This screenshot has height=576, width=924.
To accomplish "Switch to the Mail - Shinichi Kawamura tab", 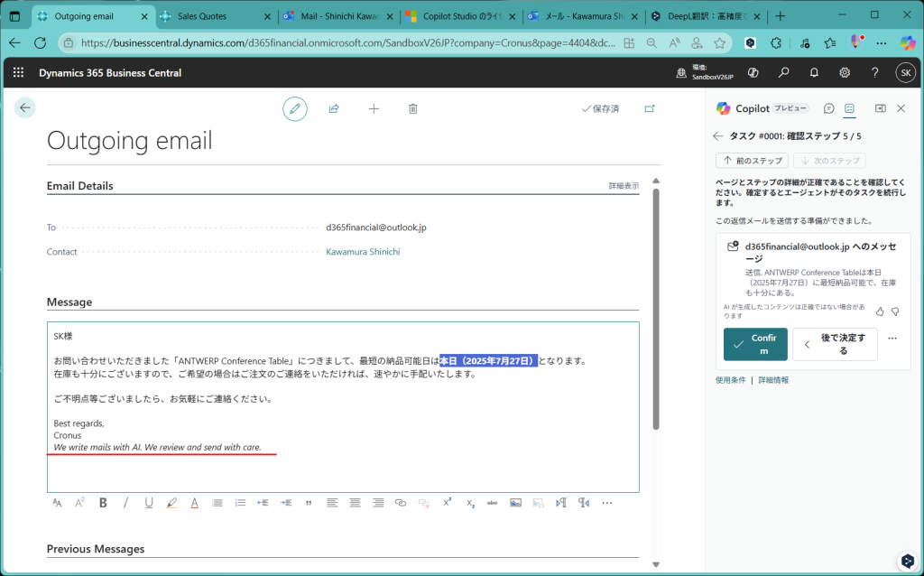I will click(x=339, y=16).
